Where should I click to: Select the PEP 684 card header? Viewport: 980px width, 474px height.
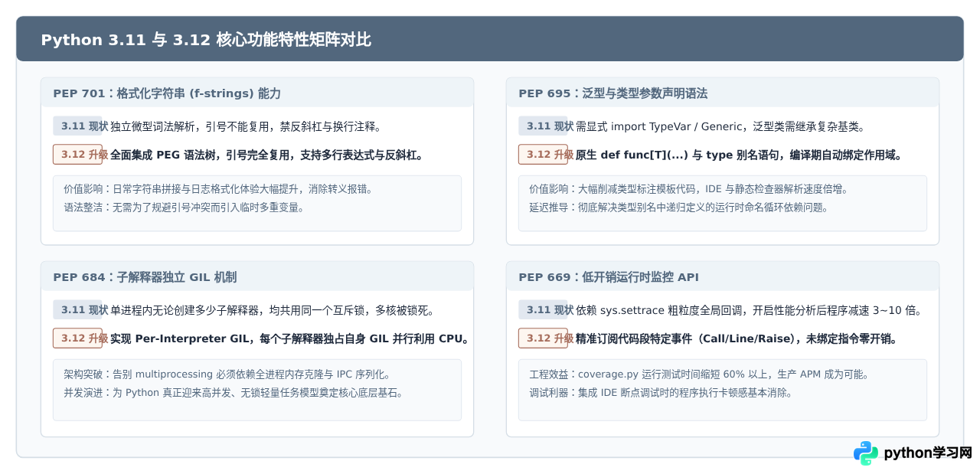[x=257, y=276]
